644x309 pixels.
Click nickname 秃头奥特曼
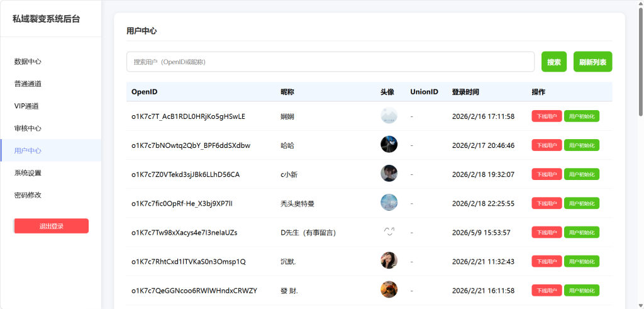click(297, 203)
